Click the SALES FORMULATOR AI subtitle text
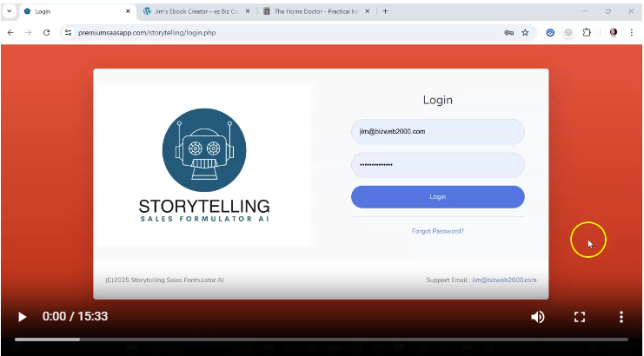 click(204, 220)
